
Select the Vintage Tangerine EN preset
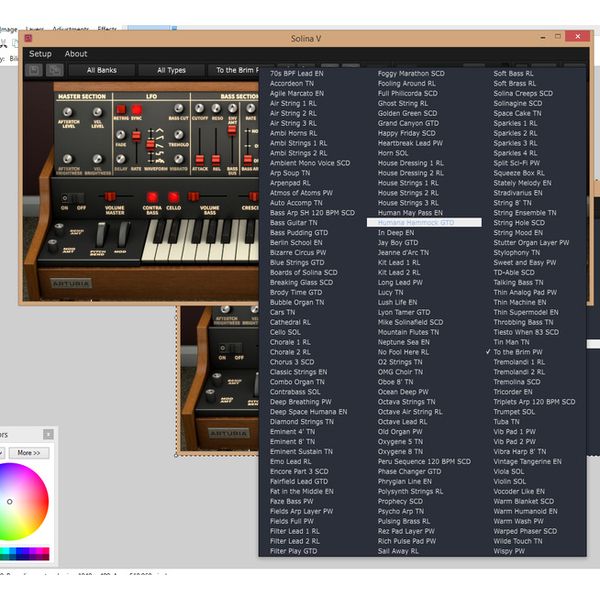pyautogui.click(x=527, y=461)
